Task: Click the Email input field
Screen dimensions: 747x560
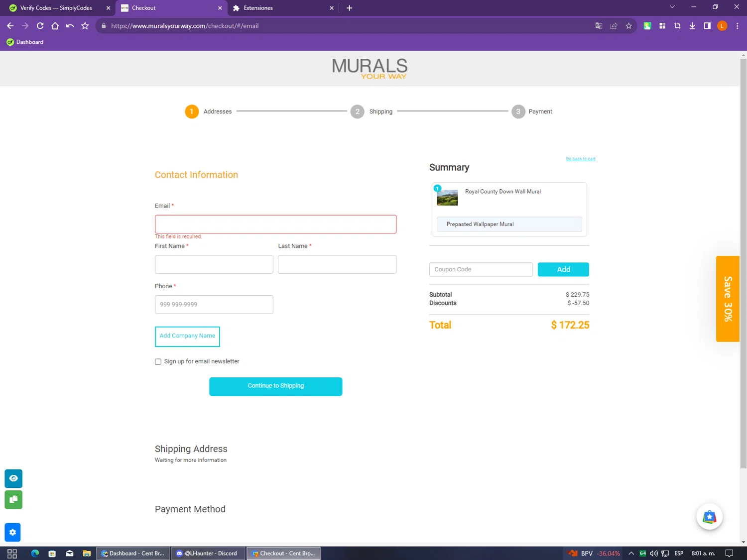Action: (x=275, y=224)
